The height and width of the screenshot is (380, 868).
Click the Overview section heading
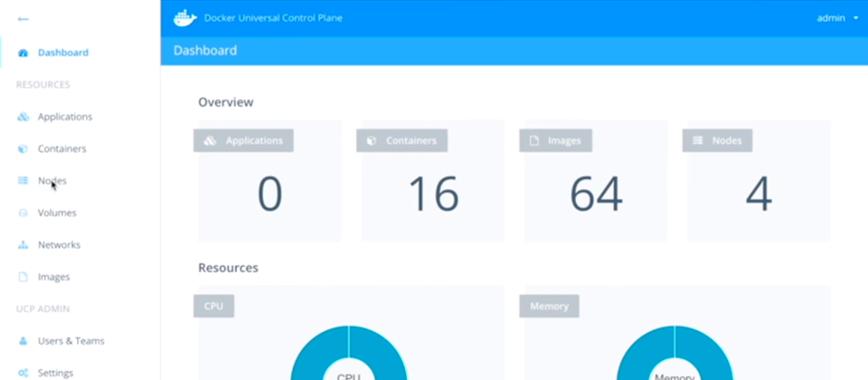[226, 102]
